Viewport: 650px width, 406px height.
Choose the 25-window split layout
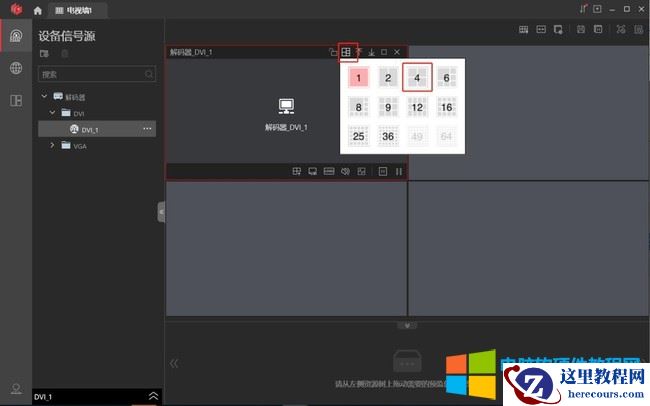(x=359, y=136)
